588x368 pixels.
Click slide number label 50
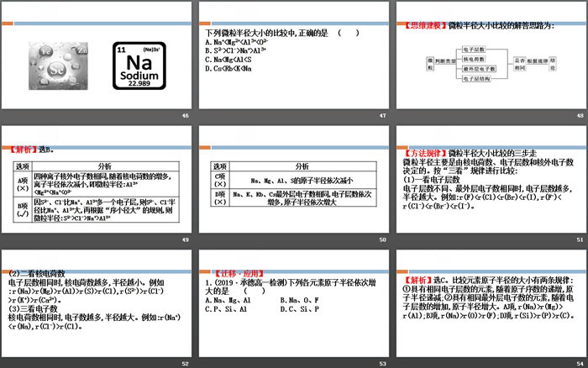pos(382,239)
